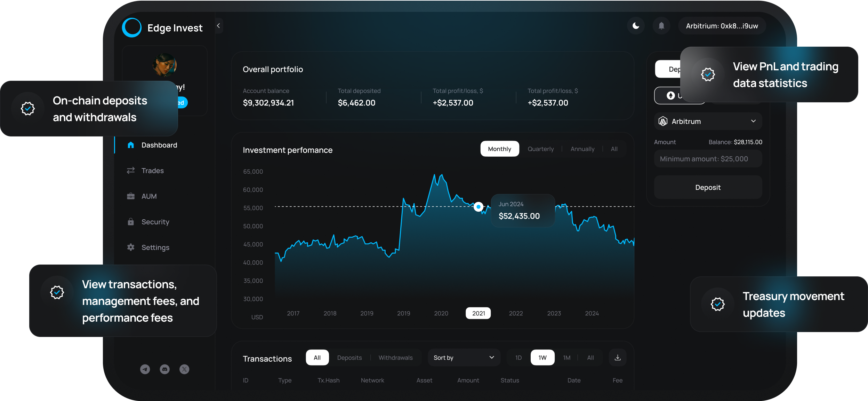Open the X (Twitter) social icon
Screen dimensions: 868x401
click(184, 369)
